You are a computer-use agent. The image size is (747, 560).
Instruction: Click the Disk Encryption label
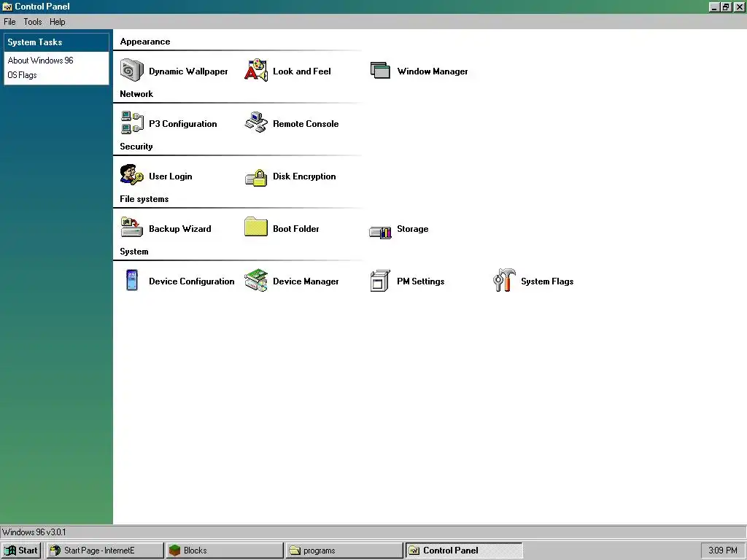304,176
